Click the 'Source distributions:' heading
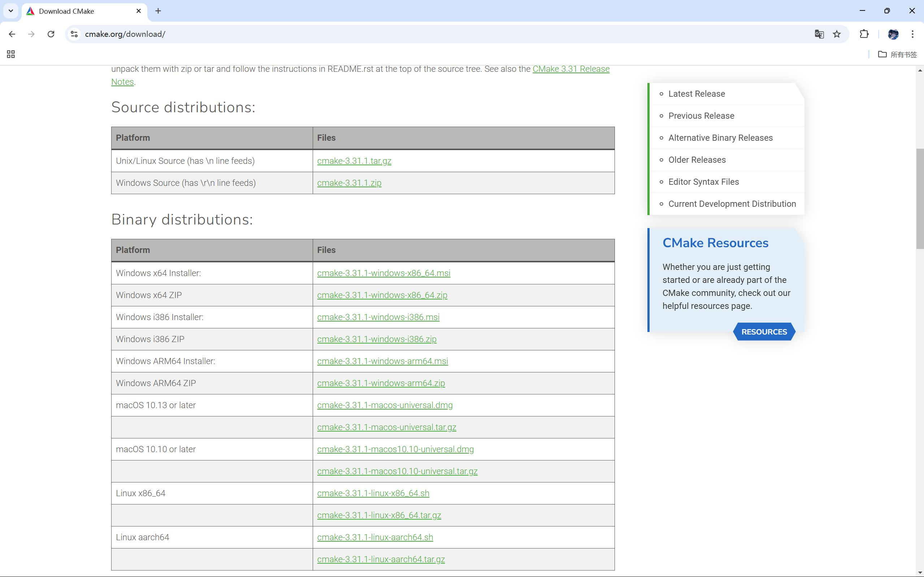The image size is (924, 577). (x=183, y=107)
